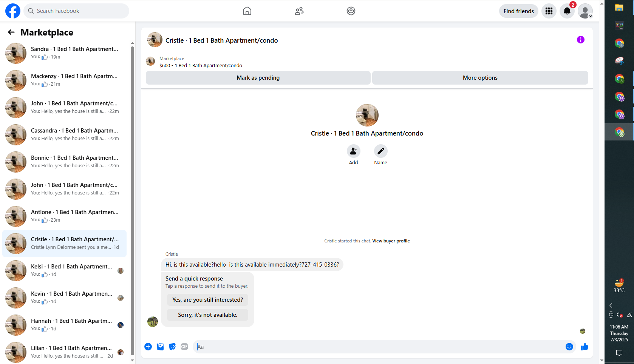Viewport: 634px width, 364px height.
Task: Open the Cassandra conversation
Action: pyautogui.click(x=65, y=135)
